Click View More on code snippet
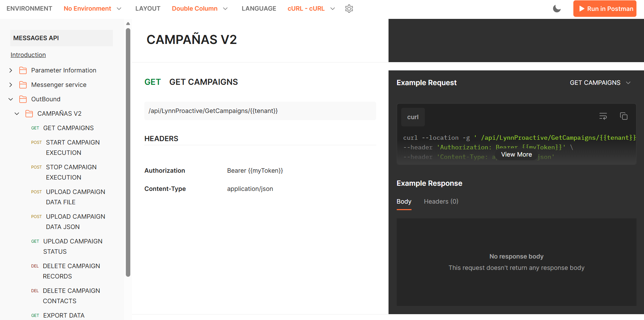The height and width of the screenshot is (320, 644). pyautogui.click(x=516, y=155)
